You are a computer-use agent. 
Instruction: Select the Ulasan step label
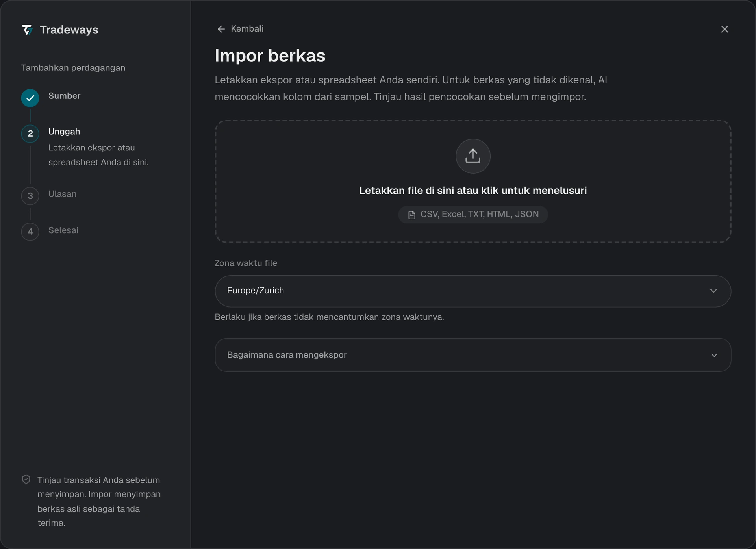point(62,194)
